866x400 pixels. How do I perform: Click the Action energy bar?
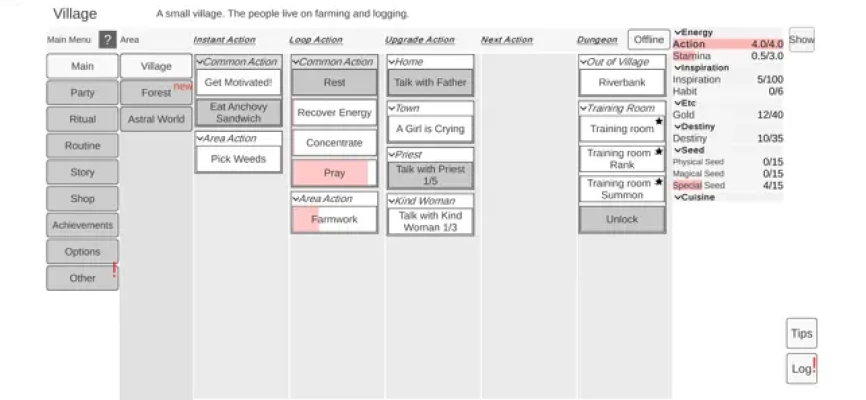727,45
